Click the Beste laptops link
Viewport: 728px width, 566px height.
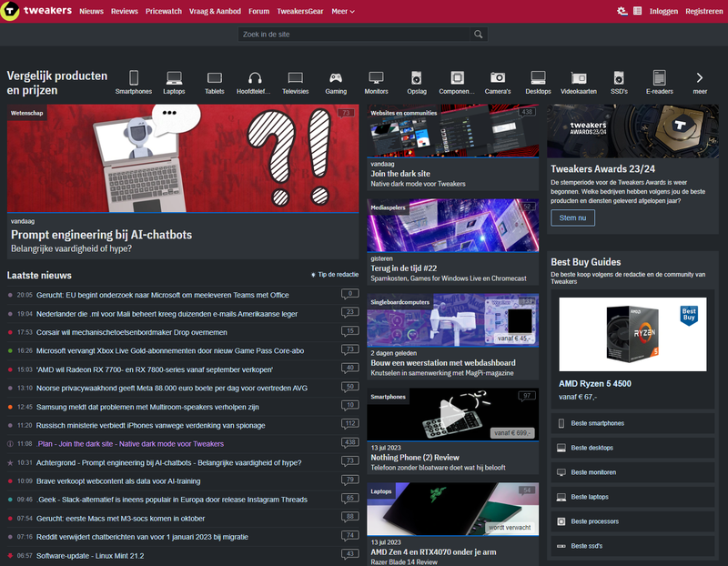tap(590, 497)
